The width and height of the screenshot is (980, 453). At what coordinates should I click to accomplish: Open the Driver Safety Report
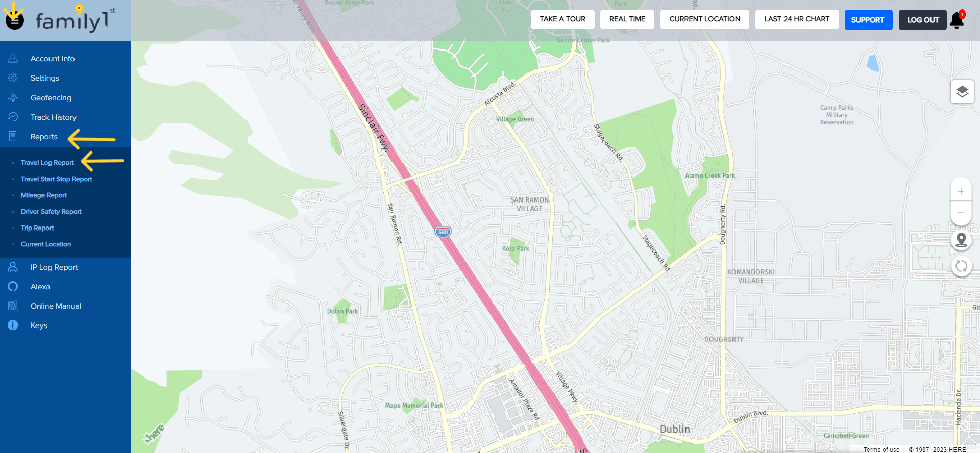[x=51, y=212]
